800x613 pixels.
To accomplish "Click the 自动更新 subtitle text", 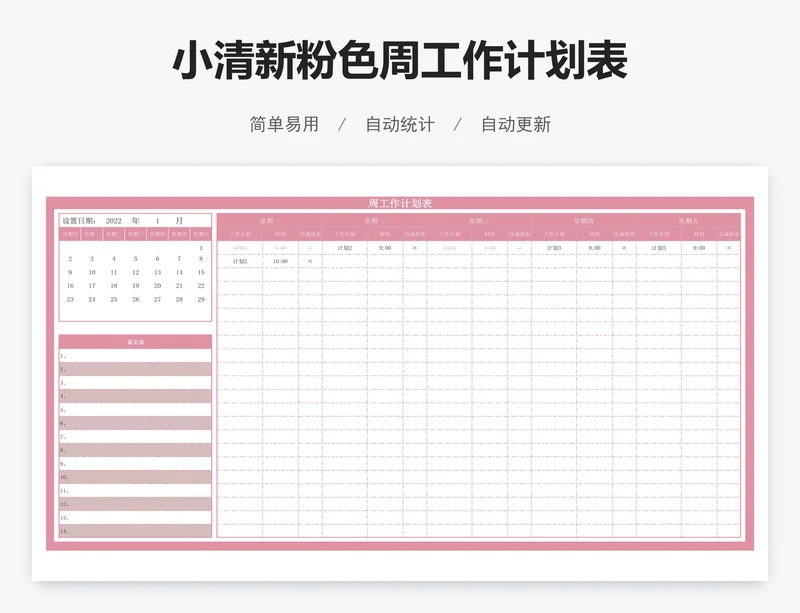I will (x=516, y=124).
